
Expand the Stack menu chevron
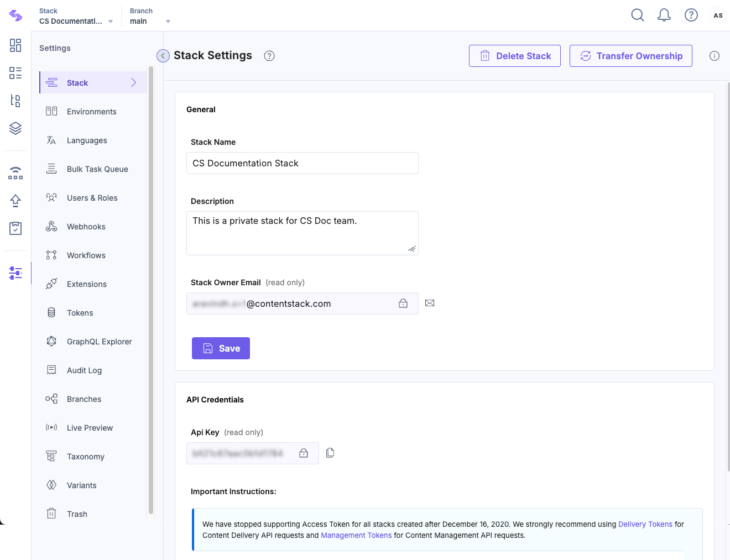coord(133,82)
